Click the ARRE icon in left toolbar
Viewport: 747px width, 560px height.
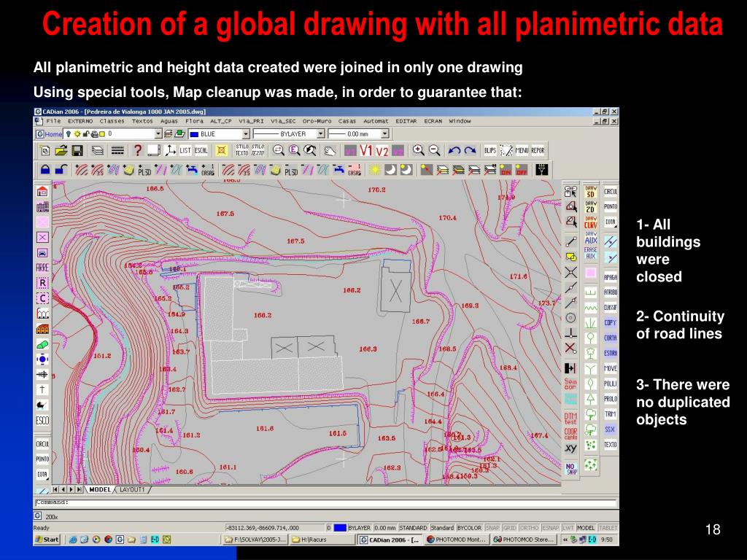pos(42,268)
